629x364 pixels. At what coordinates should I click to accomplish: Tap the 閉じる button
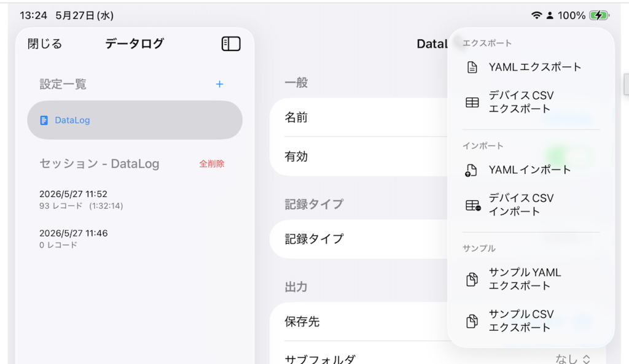[45, 44]
